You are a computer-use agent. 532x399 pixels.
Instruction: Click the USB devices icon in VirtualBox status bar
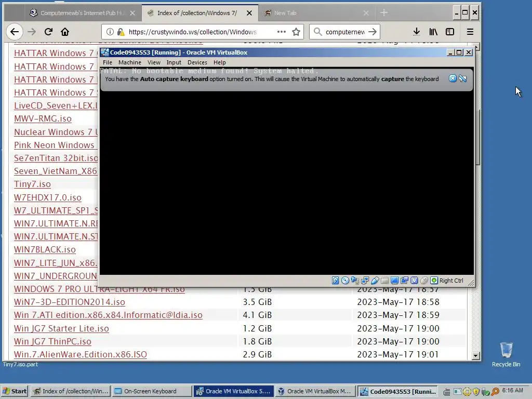[375, 280]
